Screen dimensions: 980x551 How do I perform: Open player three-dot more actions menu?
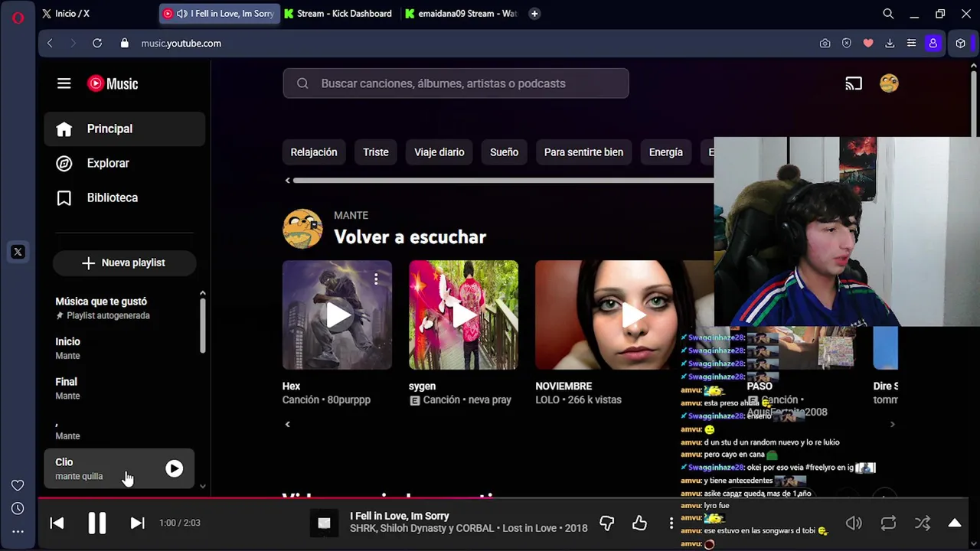[x=671, y=523]
